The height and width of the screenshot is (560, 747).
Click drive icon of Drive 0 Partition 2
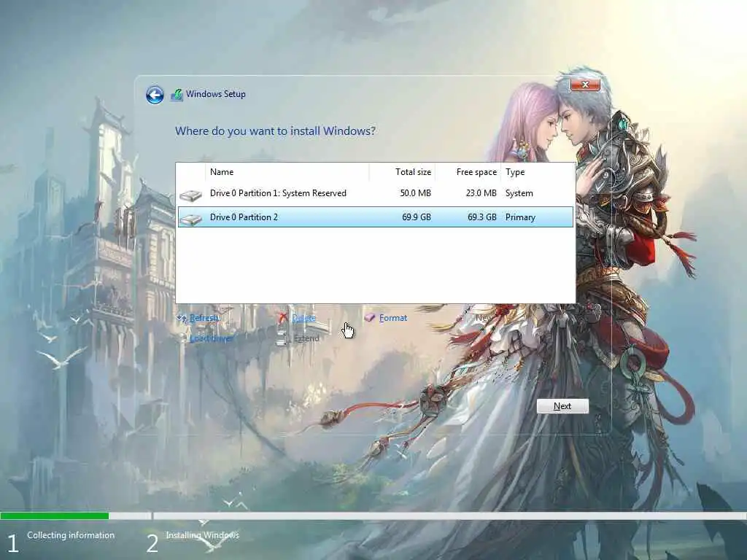190,219
